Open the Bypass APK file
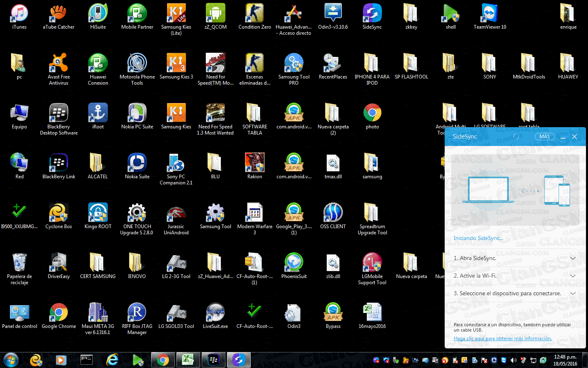The image size is (588, 368). pyautogui.click(x=333, y=316)
